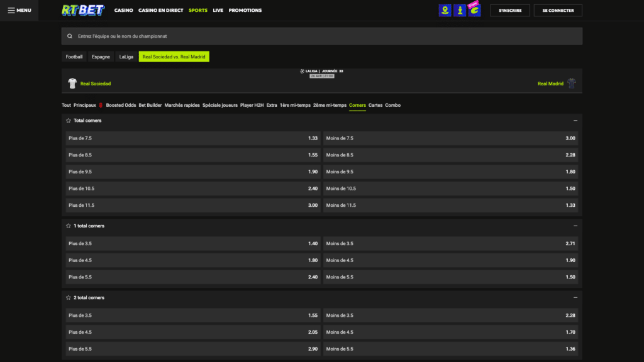Click the Real Sociedad jersey icon
644x362 pixels.
click(x=72, y=84)
